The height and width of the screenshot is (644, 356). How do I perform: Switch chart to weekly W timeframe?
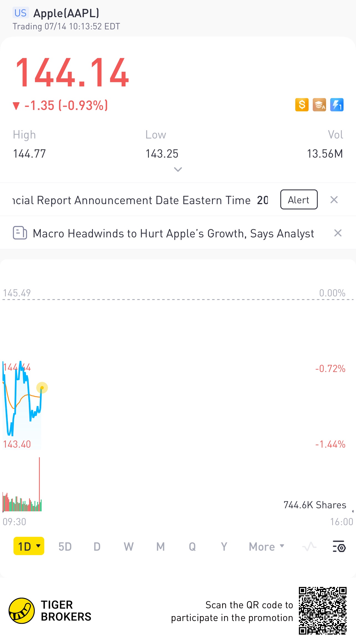click(x=129, y=546)
